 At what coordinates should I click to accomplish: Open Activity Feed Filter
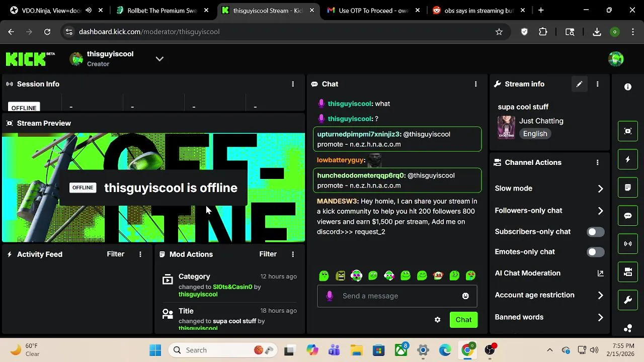(115, 254)
